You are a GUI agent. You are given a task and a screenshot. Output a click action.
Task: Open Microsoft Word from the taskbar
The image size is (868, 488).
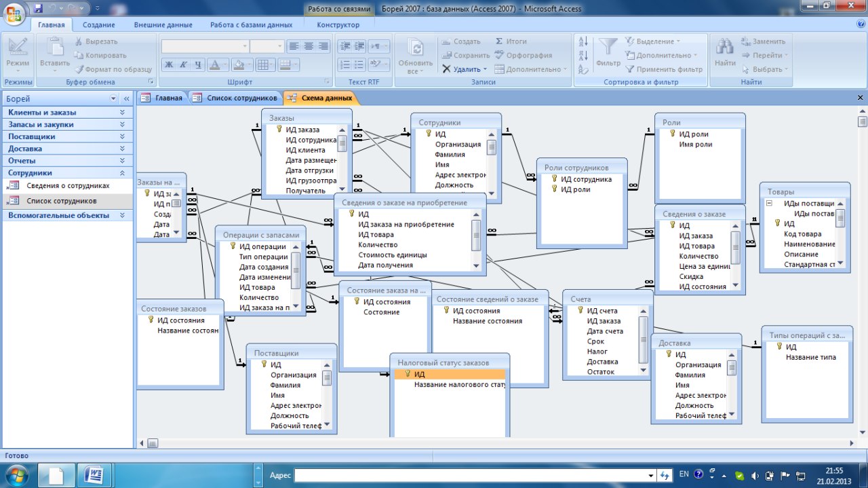tap(93, 474)
